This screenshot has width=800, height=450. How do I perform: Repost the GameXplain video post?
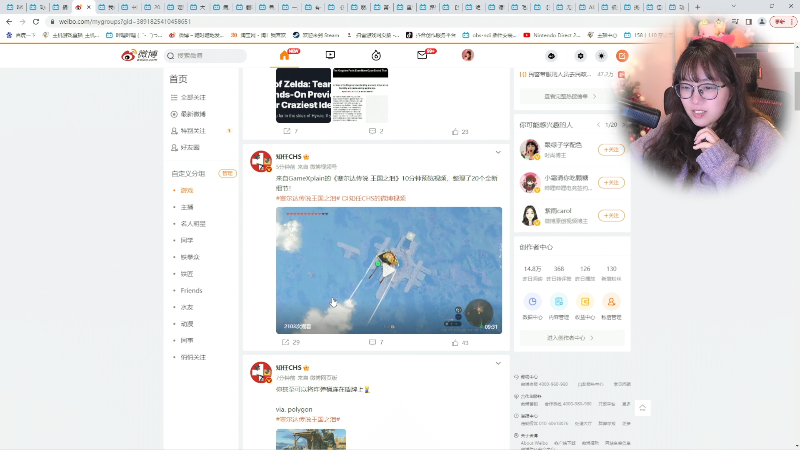click(291, 342)
